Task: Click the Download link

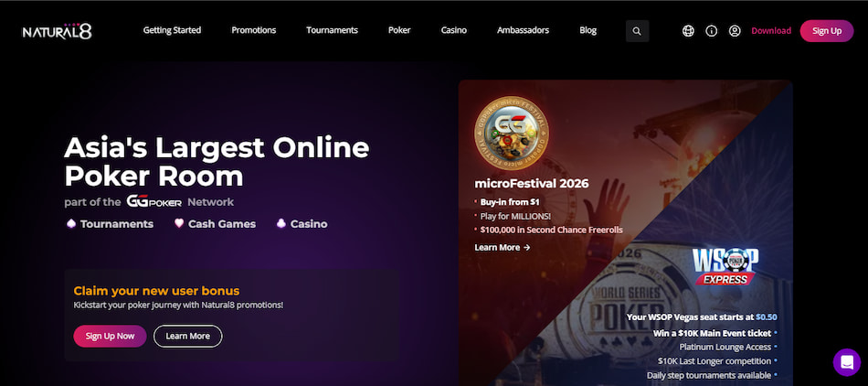Action: [x=771, y=31]
